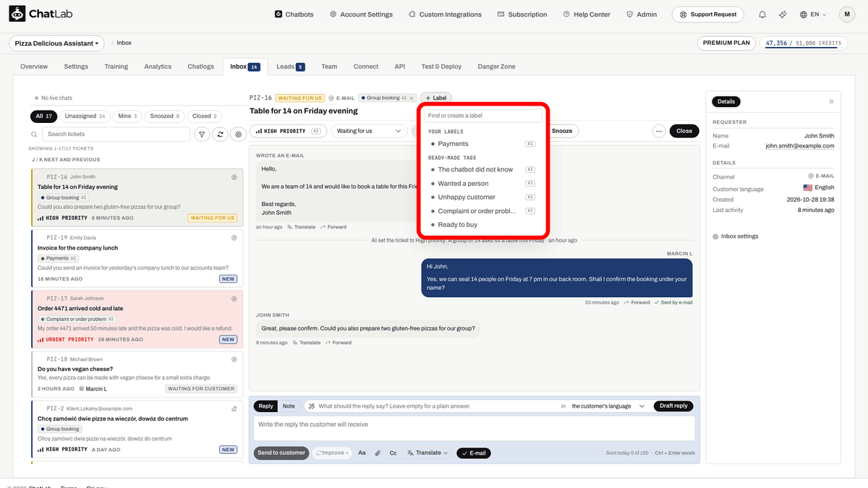This screenshot has height=488, width=868.
Task: Click the sparkle AI icon in header
Action: click(x=783, y=14)
